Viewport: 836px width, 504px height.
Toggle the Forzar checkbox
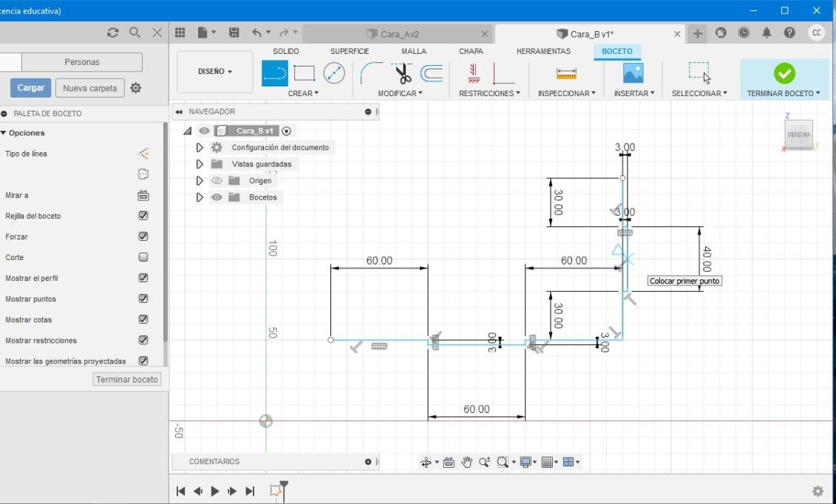[x=143, y=236]
